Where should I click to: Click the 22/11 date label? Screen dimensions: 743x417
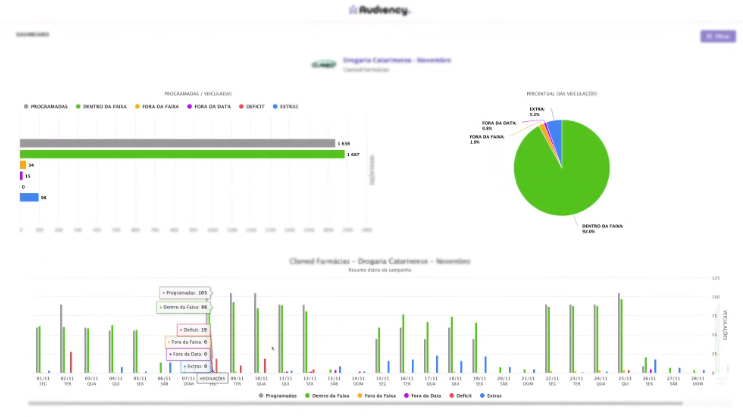click(x=552, y=381)
